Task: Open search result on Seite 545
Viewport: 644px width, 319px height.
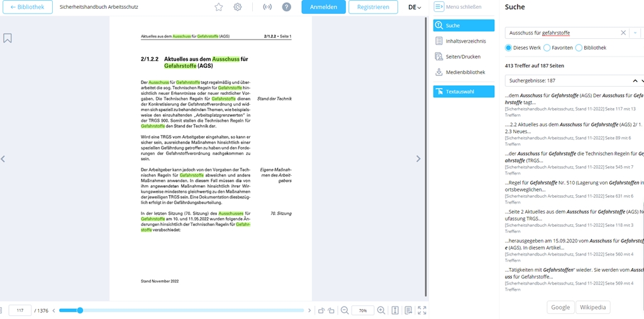Action: (x=574, y=163)
